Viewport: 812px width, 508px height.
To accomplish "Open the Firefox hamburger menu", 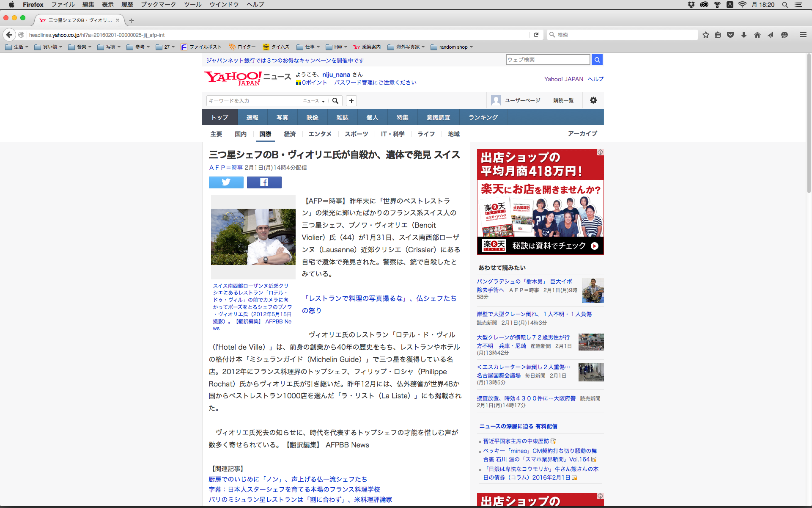I will click(803, 35).
